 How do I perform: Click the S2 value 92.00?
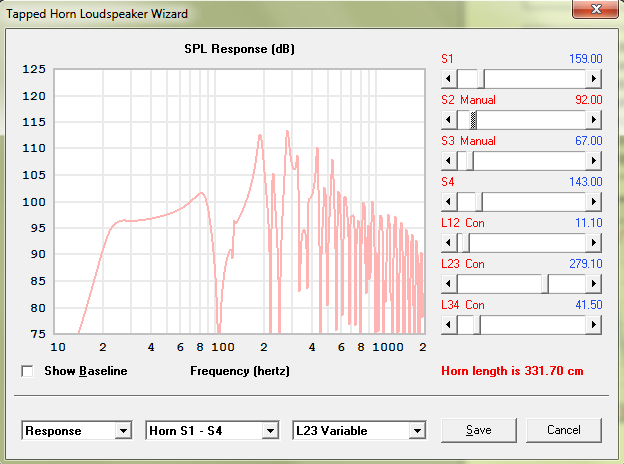589,100
